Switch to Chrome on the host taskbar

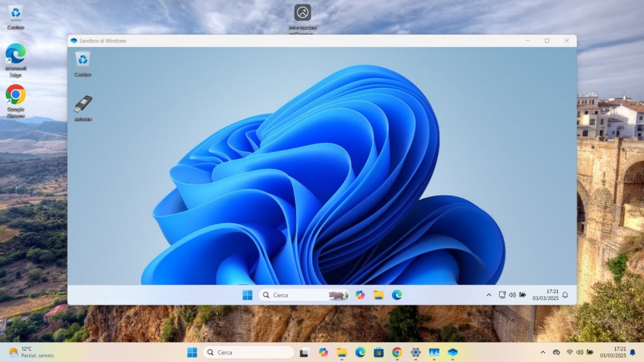click(397, 352)
